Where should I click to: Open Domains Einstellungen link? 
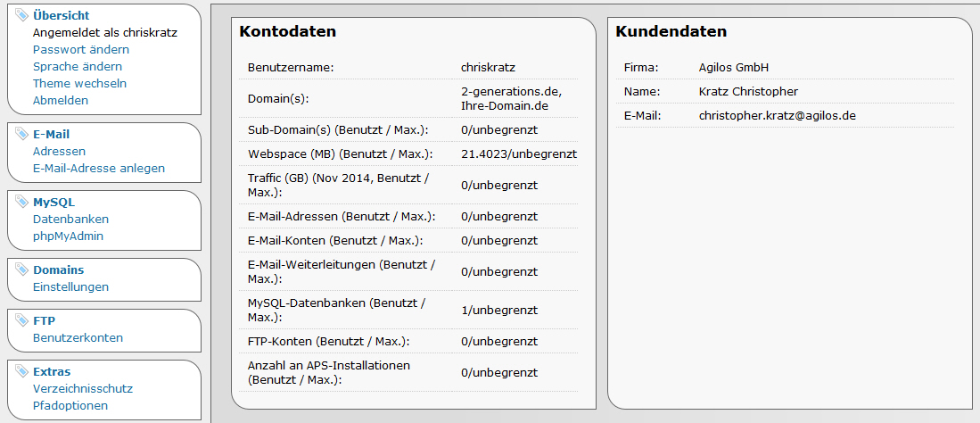pos(70,286)
